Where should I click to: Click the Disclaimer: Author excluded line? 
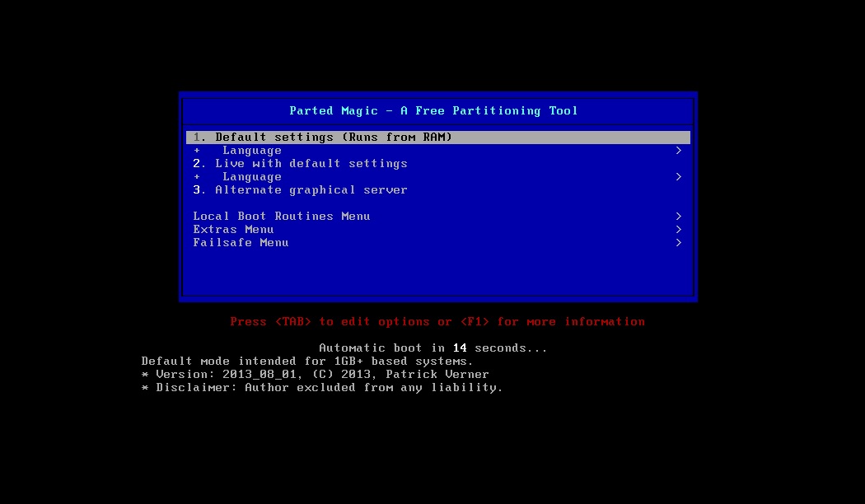pos(322,388)
